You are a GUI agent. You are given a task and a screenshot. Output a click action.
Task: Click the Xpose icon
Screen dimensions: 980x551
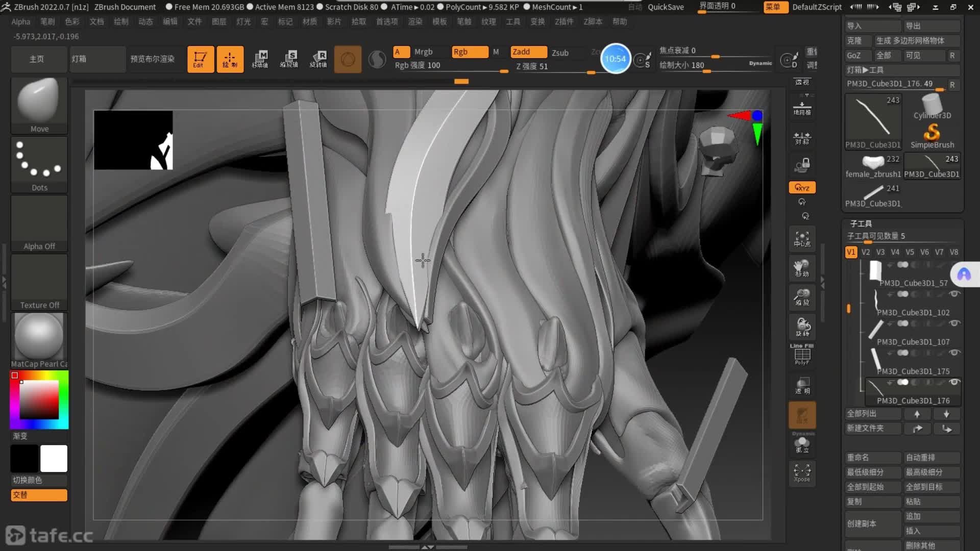pyautogui.click(x=802, y=472)
